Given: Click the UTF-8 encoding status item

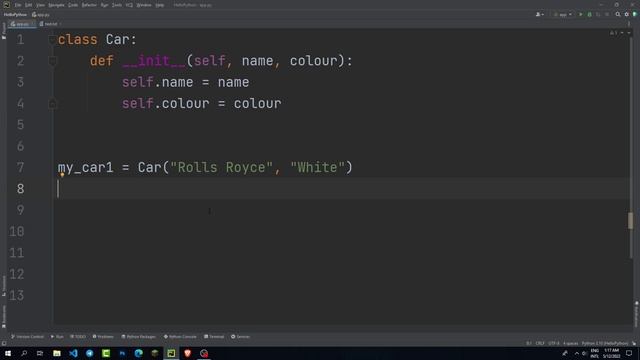Looking at the screenshot, I should tap(553, 343).
